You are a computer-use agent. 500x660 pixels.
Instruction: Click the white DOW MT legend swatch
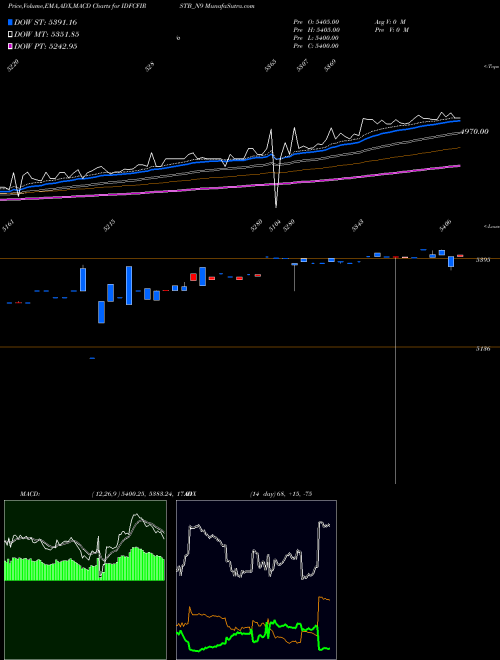(10, 34)
